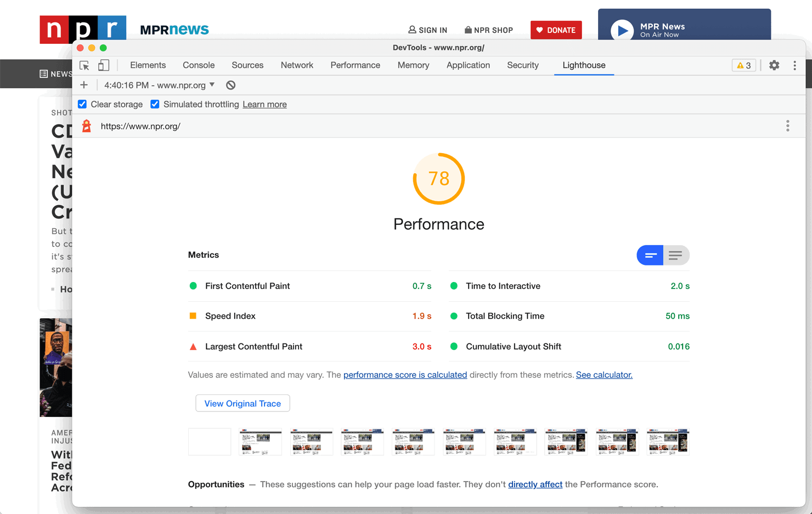Click the MPR News On Air Now player

click(684, 30)
